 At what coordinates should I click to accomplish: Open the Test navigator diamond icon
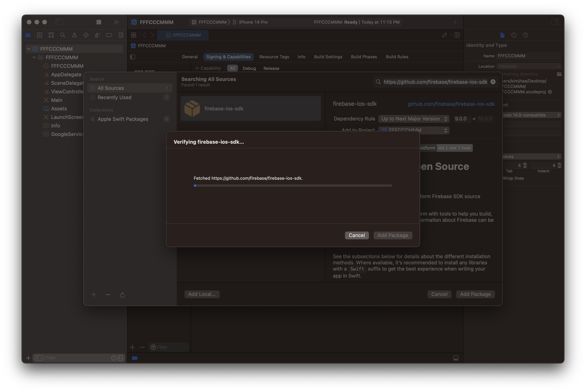click(86, 35)
